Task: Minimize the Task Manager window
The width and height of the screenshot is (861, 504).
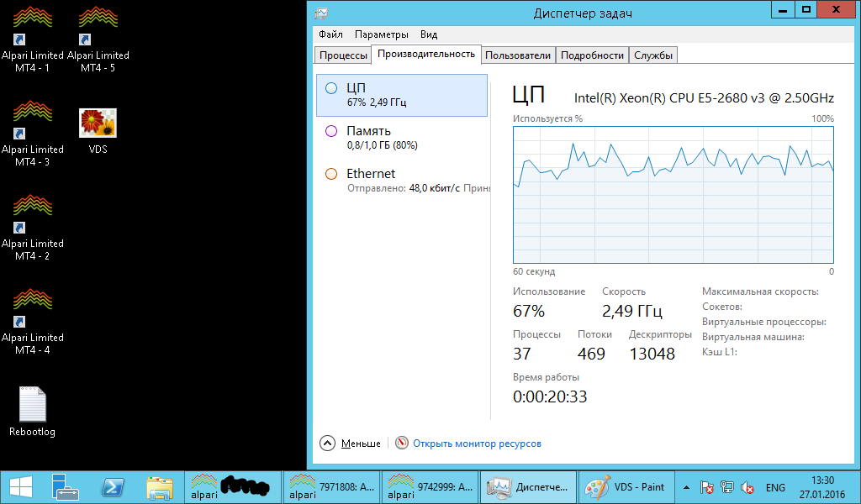Action: (783, 9)
